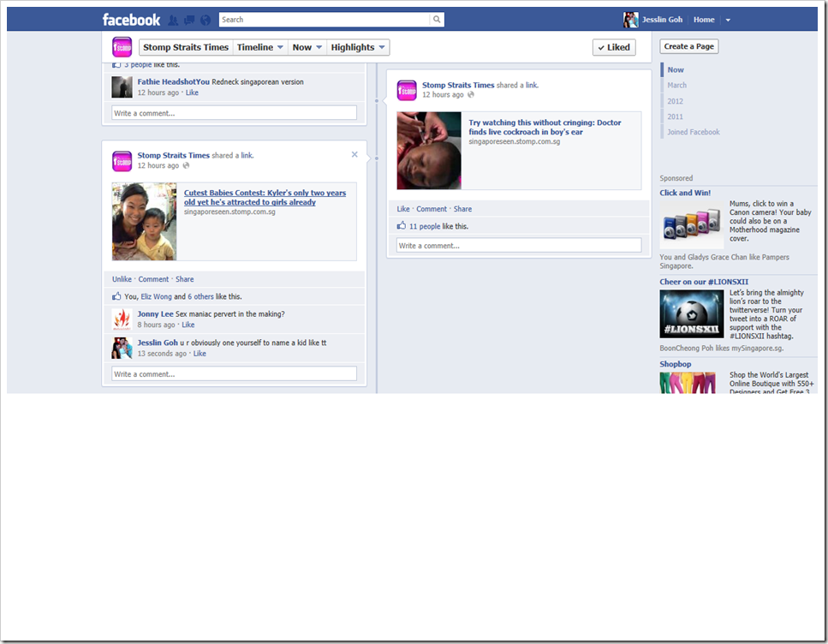828x644 pixels.
Task: Click the search magnifier button
Action: tap(437, 20)
